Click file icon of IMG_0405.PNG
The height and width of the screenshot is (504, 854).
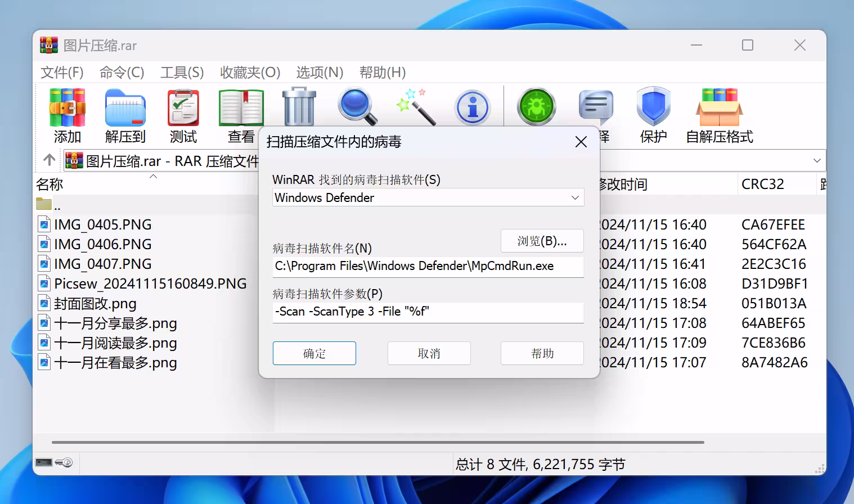(44, 224)
